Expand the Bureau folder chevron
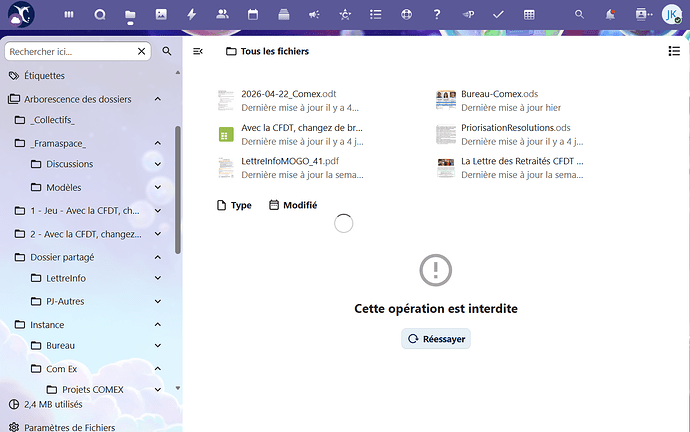 (x=158, y=346)
